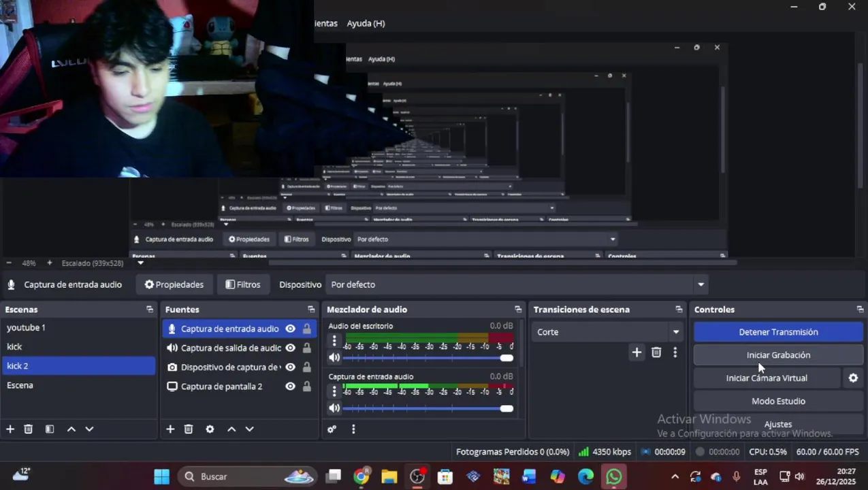Screen dimensions: 868x490
Task: Pop out the Fuentes dock panel
Action: click(311, 310)
